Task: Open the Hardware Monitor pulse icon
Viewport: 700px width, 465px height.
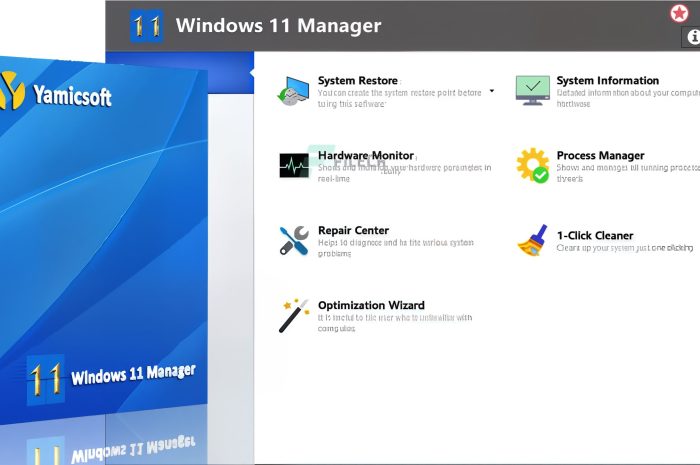Action: [x=294, y=166]
